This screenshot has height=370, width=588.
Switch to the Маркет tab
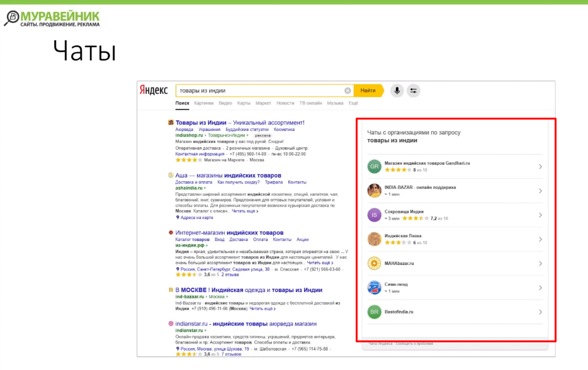click(263, 103)
